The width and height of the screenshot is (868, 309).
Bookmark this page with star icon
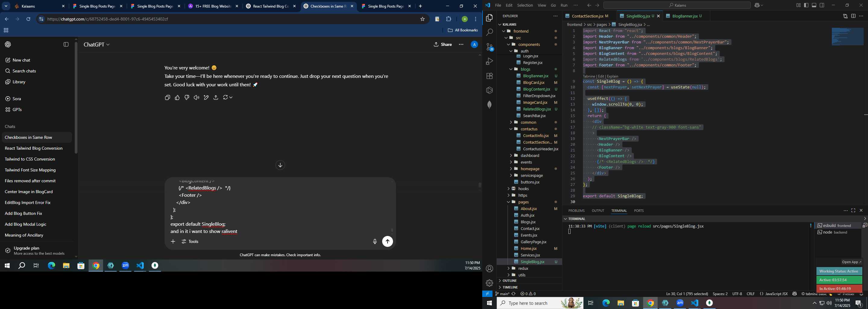point(423,19)
